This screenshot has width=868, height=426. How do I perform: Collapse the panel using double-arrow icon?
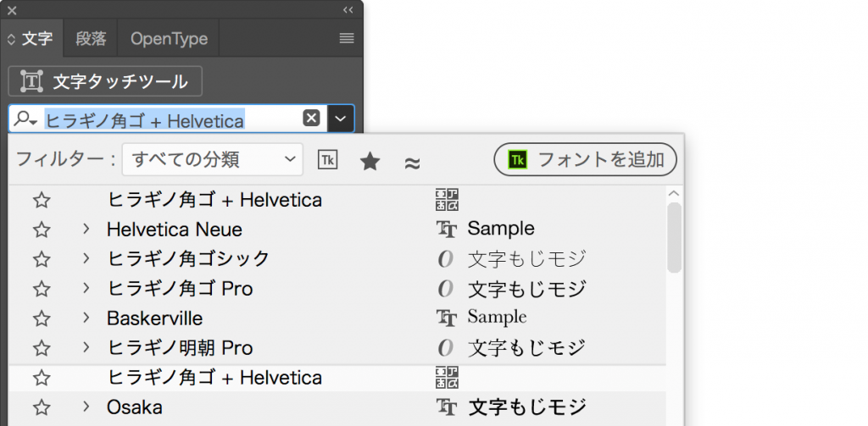[348, 10]
